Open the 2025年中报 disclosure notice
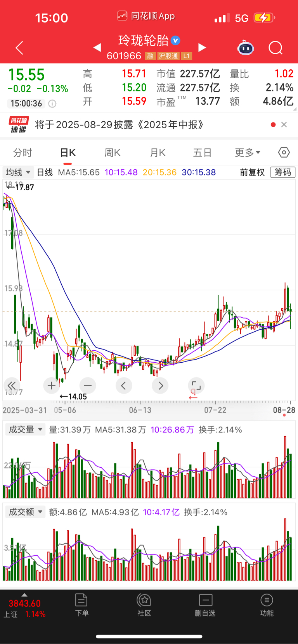This screenshot has height=644, width=298. point(119,125)
